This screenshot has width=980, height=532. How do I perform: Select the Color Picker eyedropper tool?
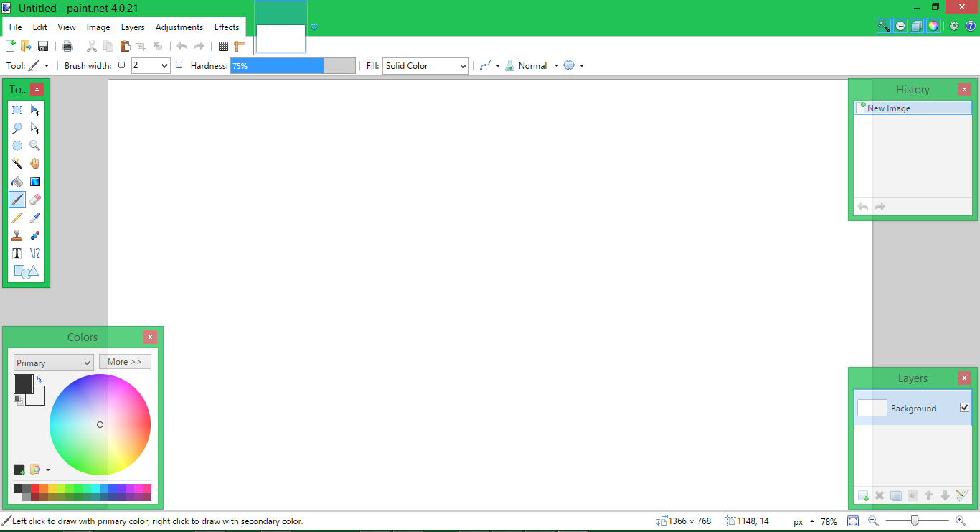35,218
